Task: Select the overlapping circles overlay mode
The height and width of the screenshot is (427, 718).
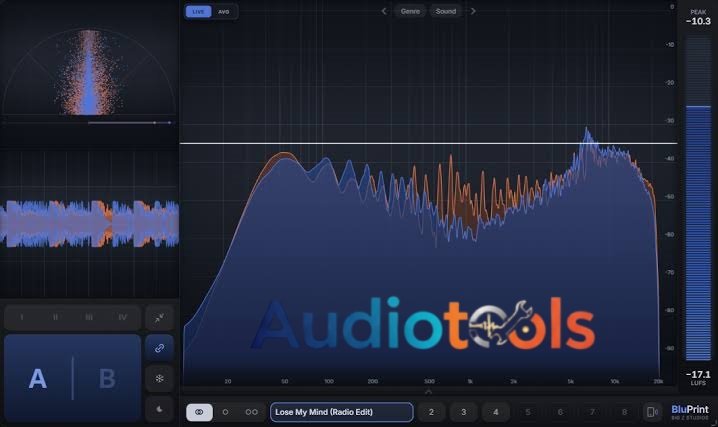Action: pos(199,412)
